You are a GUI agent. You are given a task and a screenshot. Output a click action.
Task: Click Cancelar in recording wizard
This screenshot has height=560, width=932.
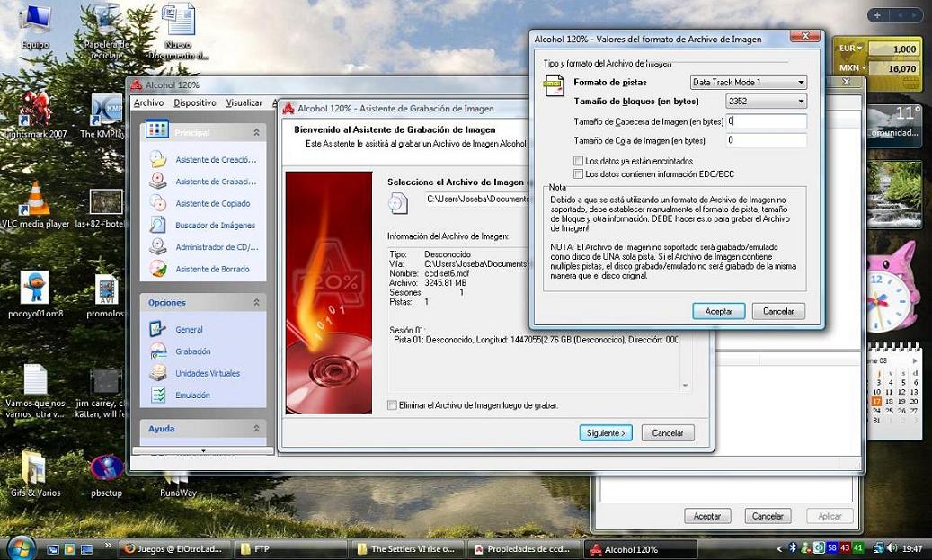pos(668,432)
